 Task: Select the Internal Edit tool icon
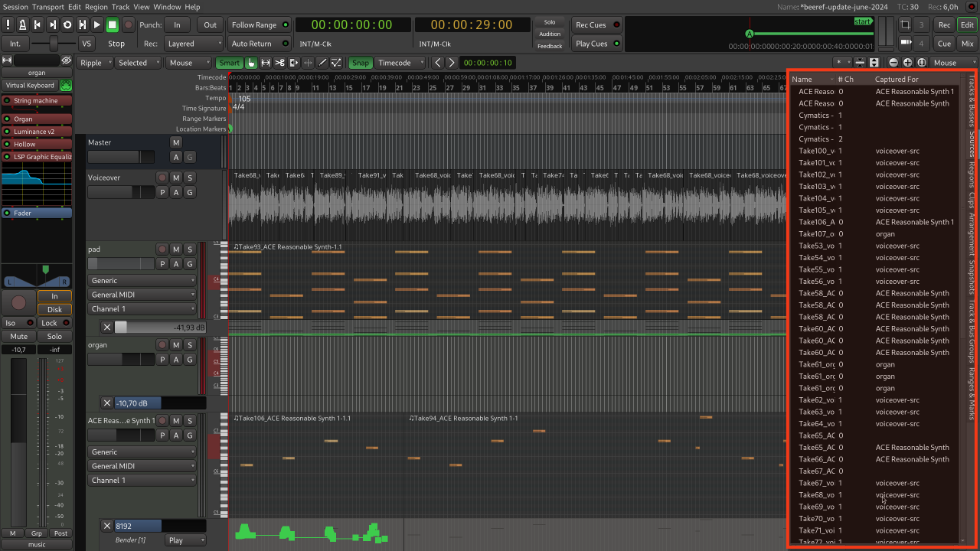[337, 63]
